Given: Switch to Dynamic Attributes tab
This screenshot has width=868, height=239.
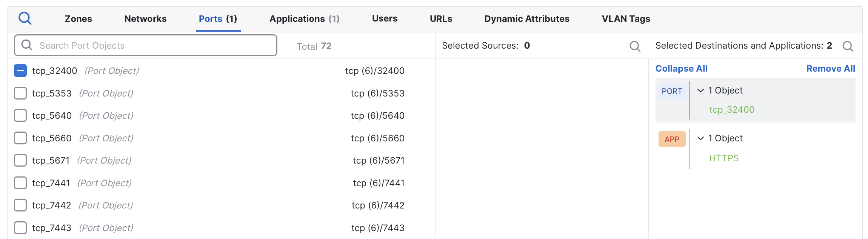Looking at the screenshot, I should click(x=527, y=19).
